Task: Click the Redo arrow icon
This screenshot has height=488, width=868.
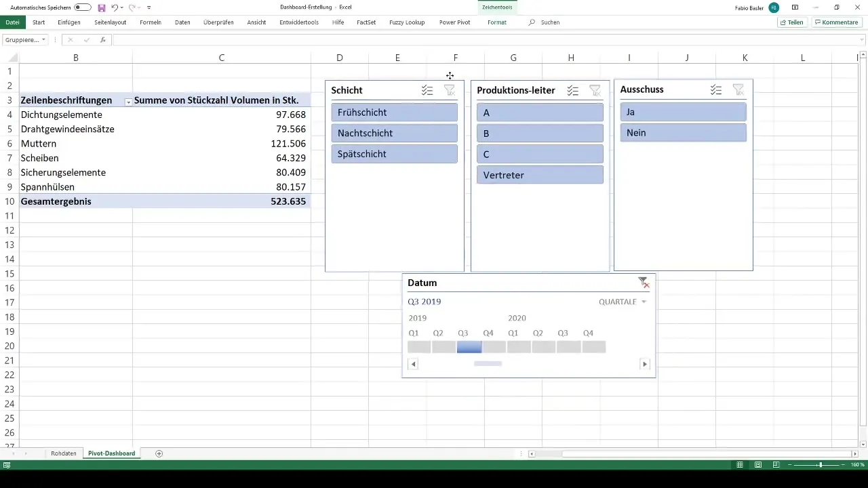Action: tap(132, 7)
